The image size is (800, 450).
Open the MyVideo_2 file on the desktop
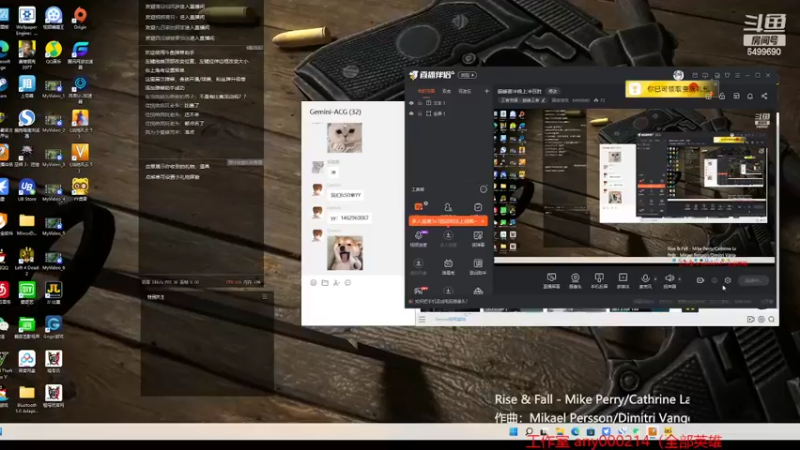(53, 122)
